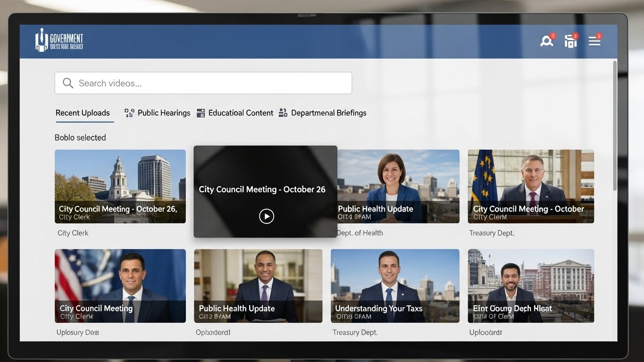Open the Public Health Update thumbnail with flags
Viewport: 644px width, 362px height.
point(395,186)
